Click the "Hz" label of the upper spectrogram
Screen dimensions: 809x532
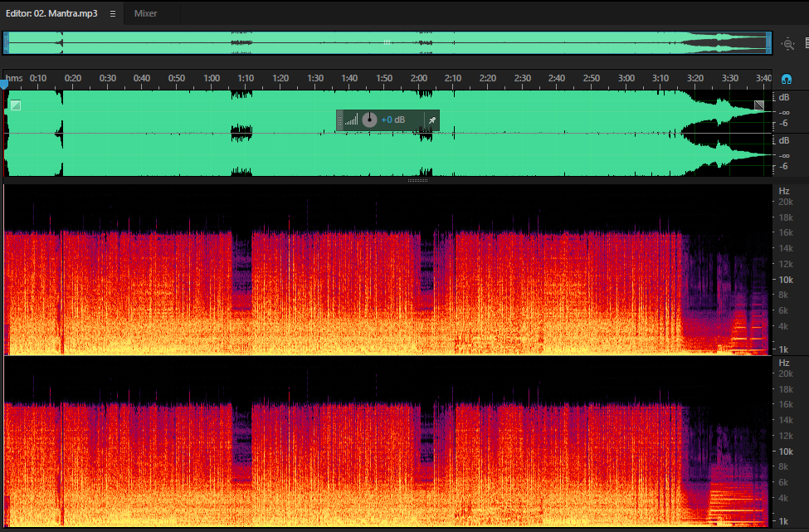click(x=784, y=191)
